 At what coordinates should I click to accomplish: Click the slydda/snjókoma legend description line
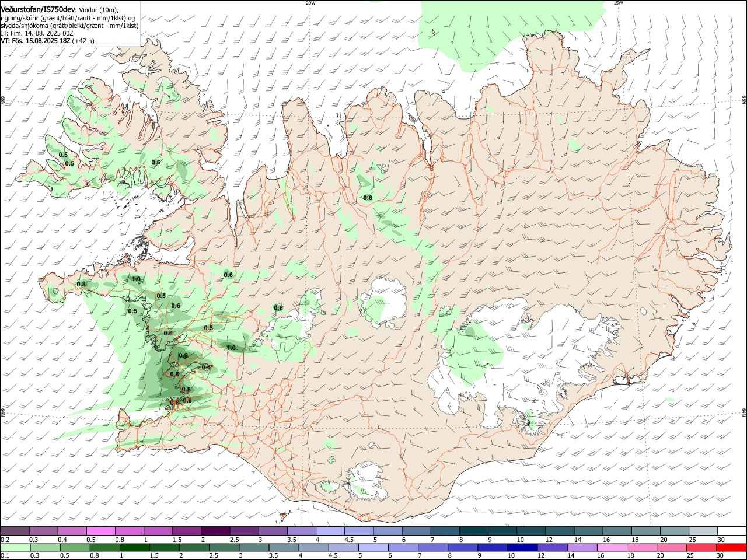(69, 26)
